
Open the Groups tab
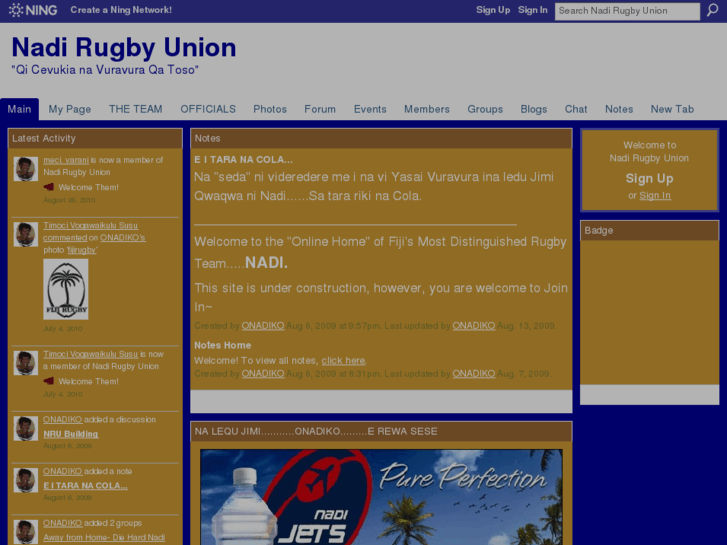pyautogui.click(x=485, y=109)
